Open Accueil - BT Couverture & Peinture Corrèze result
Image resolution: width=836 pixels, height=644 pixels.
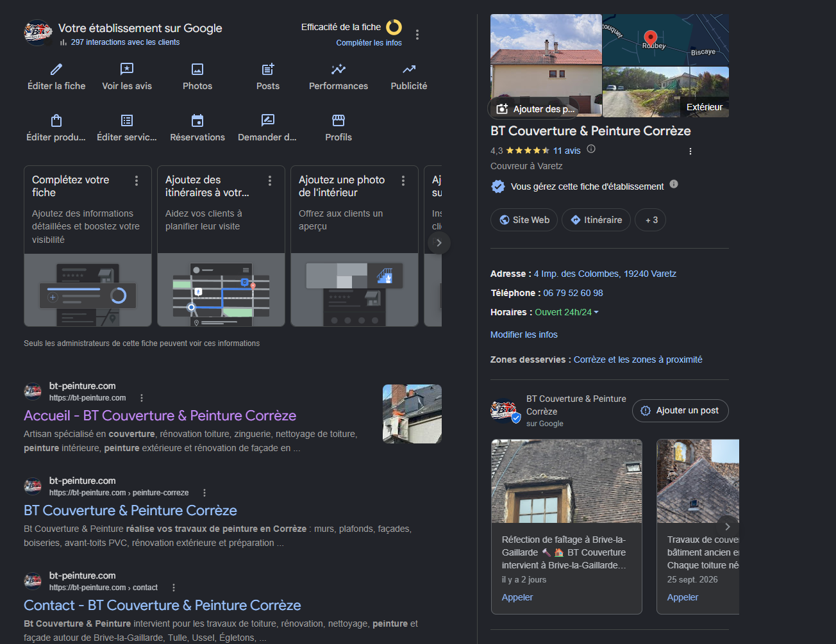click(x=160, y=415)
